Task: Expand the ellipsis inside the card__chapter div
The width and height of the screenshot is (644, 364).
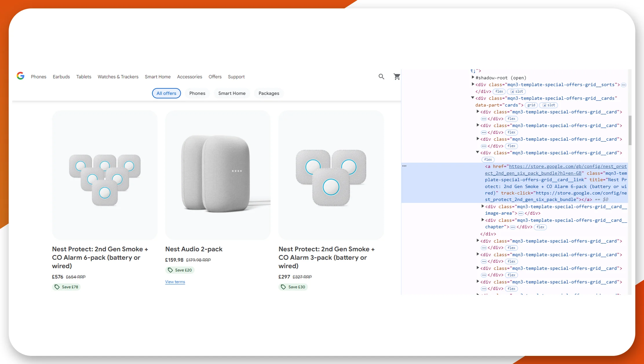Action: tap(512, 227)
